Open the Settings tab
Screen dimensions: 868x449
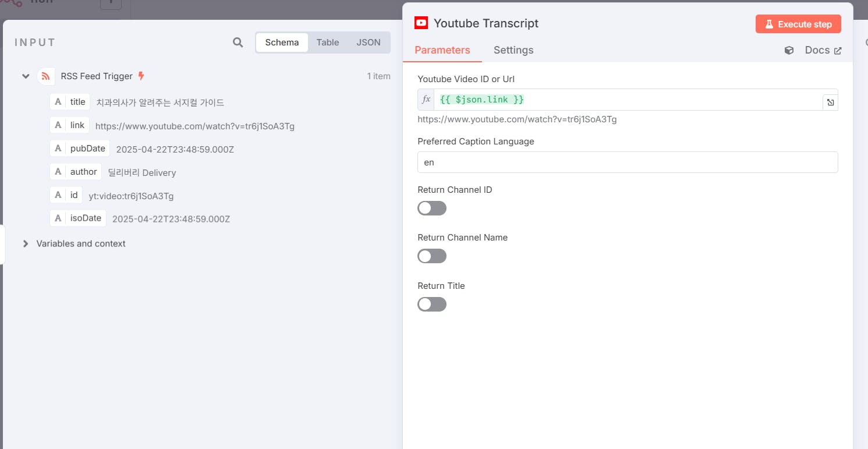[513, 50]
